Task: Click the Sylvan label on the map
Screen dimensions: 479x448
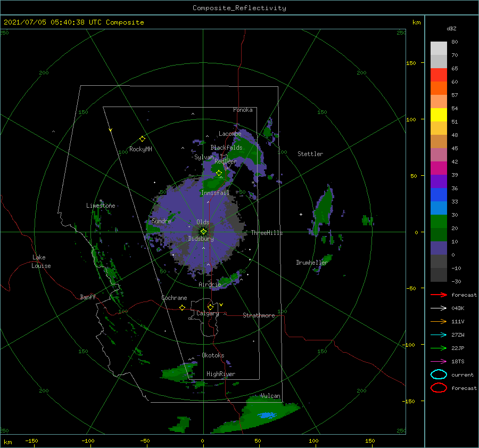Action: point(204,157)
